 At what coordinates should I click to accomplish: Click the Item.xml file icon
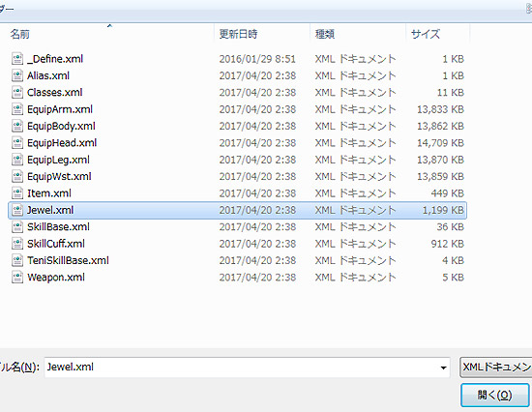pos(17,193)
